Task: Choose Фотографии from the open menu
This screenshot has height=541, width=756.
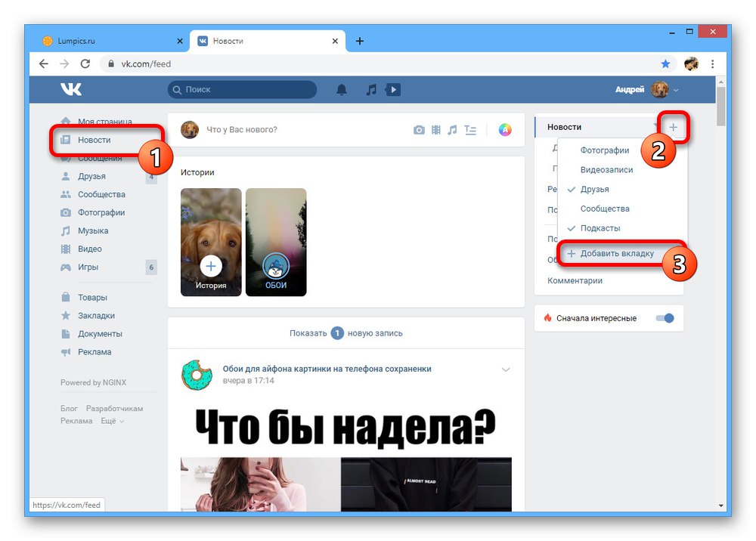Action: pyautogui.click(x=606, y=150)
